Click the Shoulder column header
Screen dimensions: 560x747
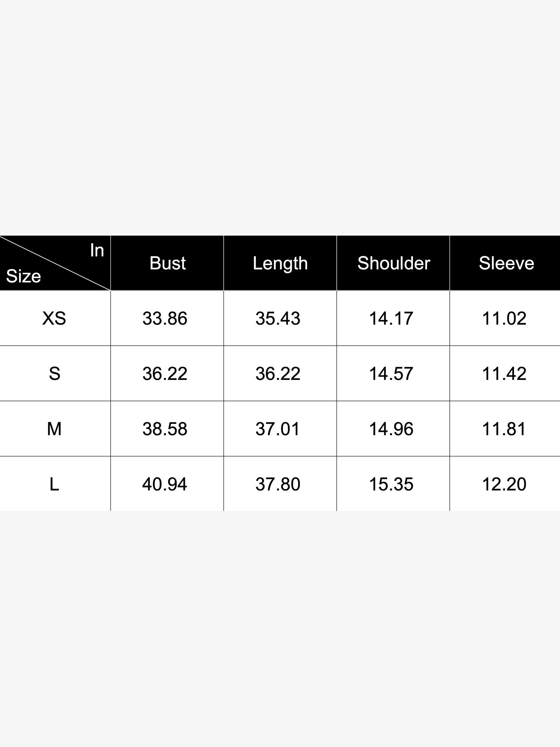click(393, 263)
